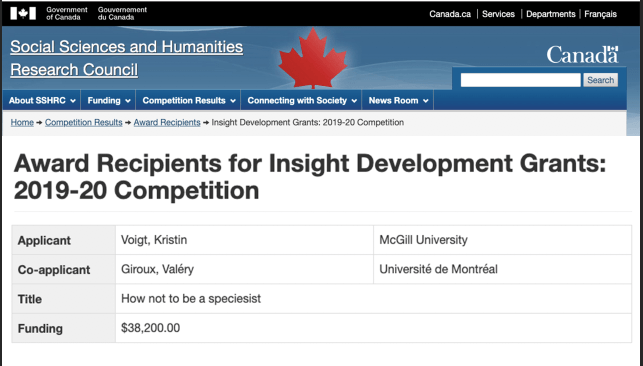Expand the Competition Results menu

[189, 100]
